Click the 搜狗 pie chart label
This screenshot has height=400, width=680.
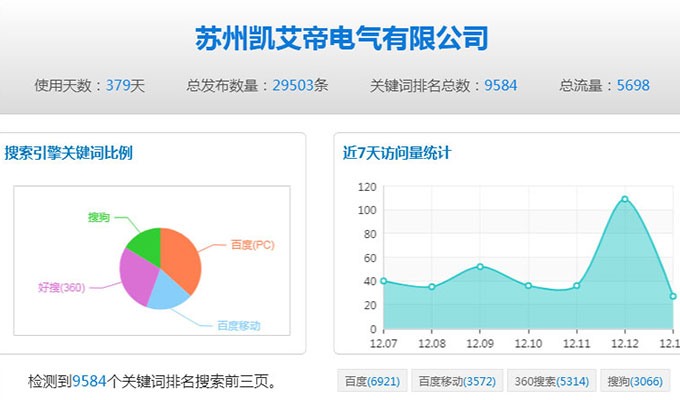[x=99, y=217]
